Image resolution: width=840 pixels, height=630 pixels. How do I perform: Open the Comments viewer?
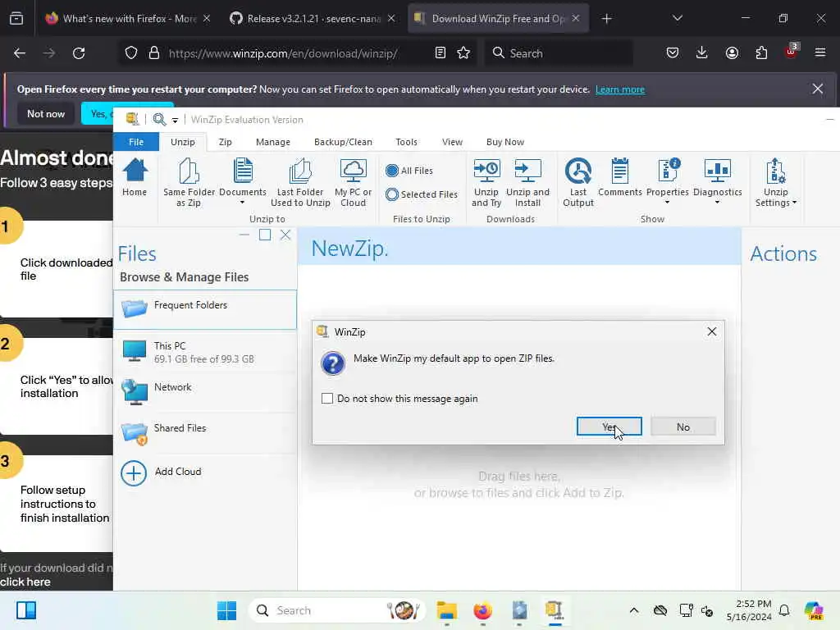[x=620, y=177]
